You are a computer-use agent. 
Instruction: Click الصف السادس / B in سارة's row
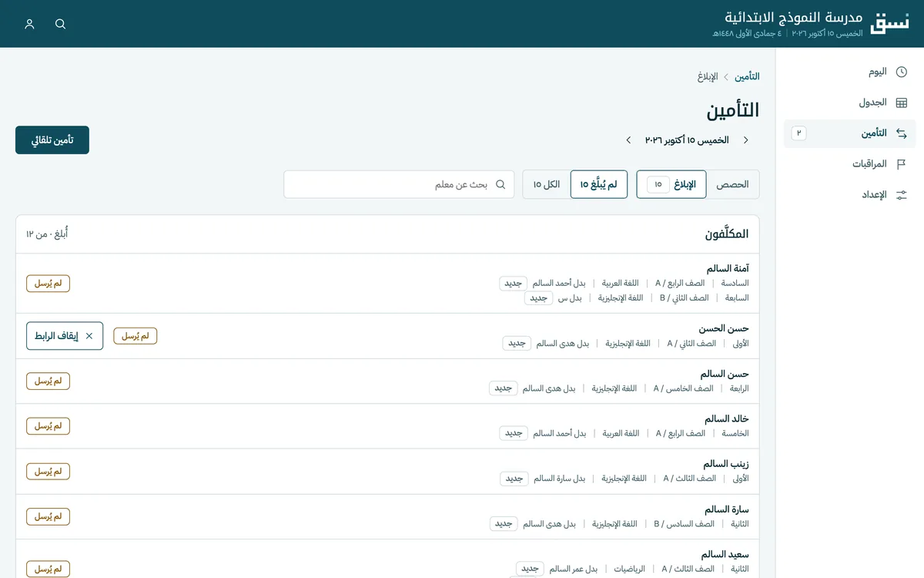[x=684, y=524]
